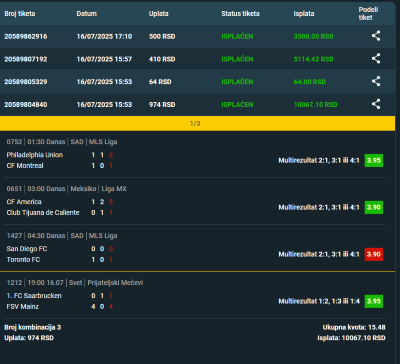The width and height of the screenshot is (400, 364).
Task: Open ticket number 20589807192
Action: [x=26, y=59]
